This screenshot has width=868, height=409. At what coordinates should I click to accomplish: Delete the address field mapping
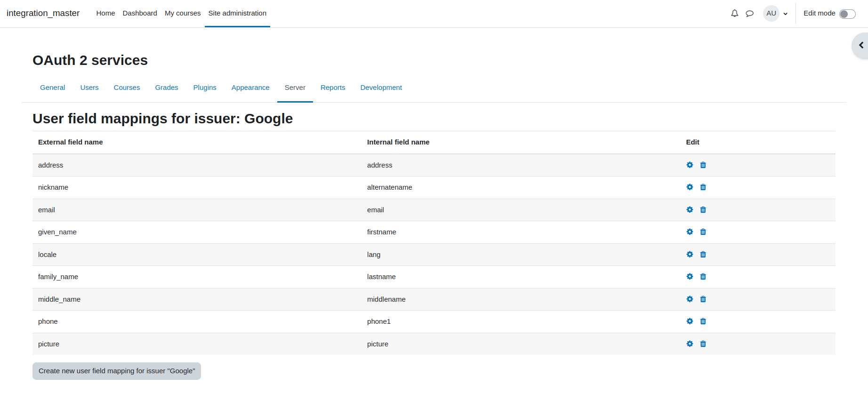coord(703,165)
